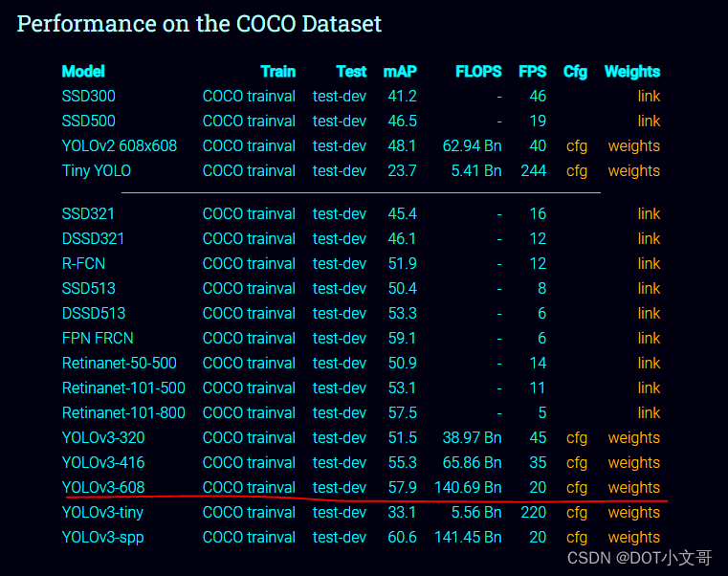Image resolution: width=728 pixels, height=576 pixels.
Task: Open the DSSD513 link
Action: coord(649,313)
